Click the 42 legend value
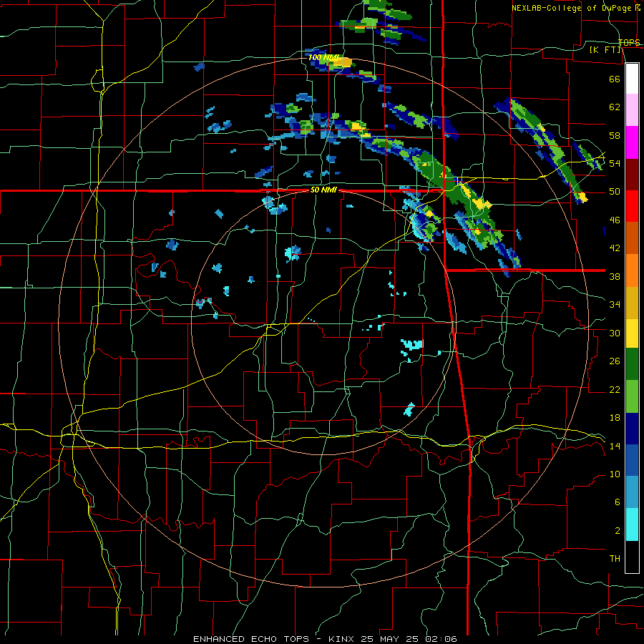Viewport: 644px width, 644px height. [x=615, y=248]
